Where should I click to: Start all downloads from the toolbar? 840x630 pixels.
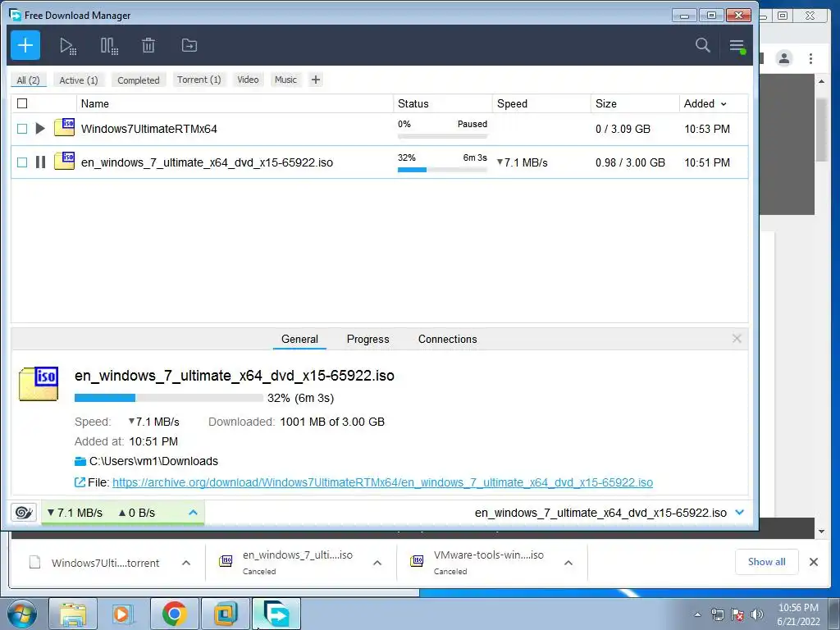point(67,46)
